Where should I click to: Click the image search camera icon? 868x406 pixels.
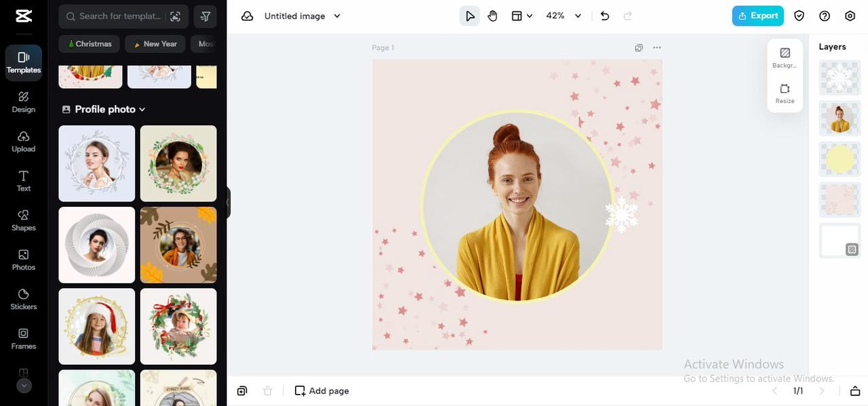[175, 16]
